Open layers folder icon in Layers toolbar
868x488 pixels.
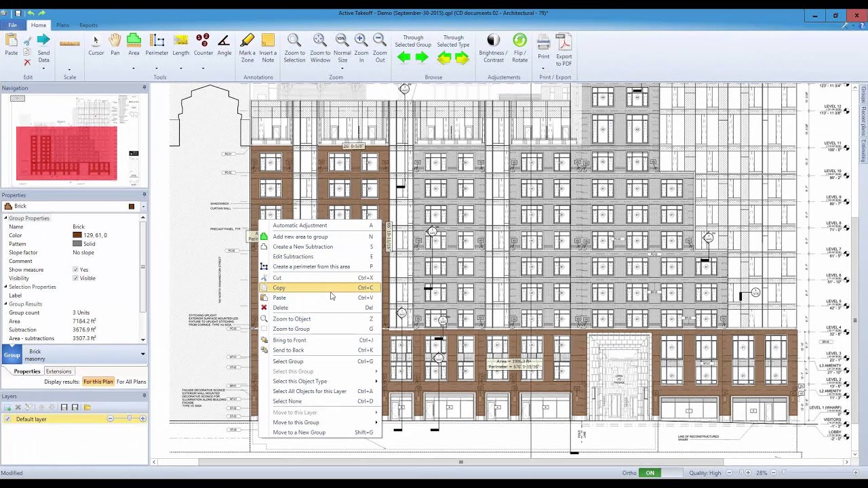pyautogui.click(x=87, y=407)
